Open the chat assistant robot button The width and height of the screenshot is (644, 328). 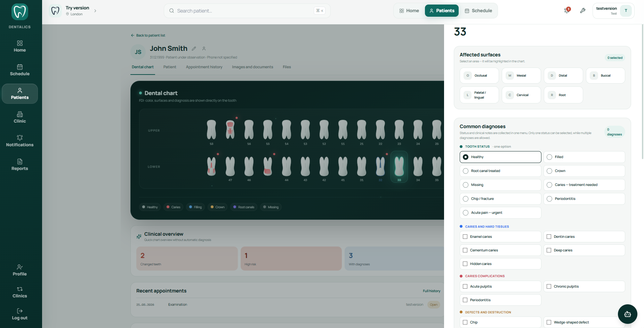[628, 314]
